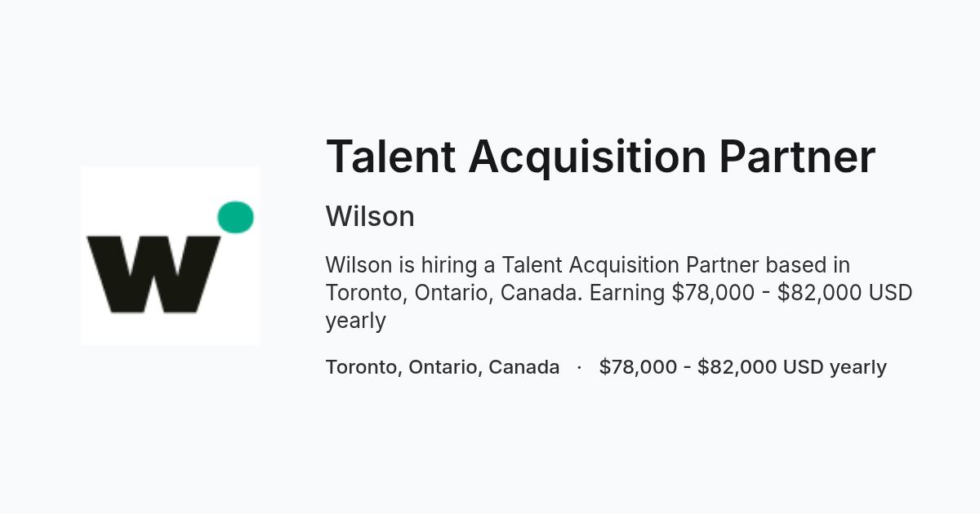Click the lone 'yearly' word ending the description
This screenshot has width=980, height=514.
pyautogui.click(x=355, y=321)
